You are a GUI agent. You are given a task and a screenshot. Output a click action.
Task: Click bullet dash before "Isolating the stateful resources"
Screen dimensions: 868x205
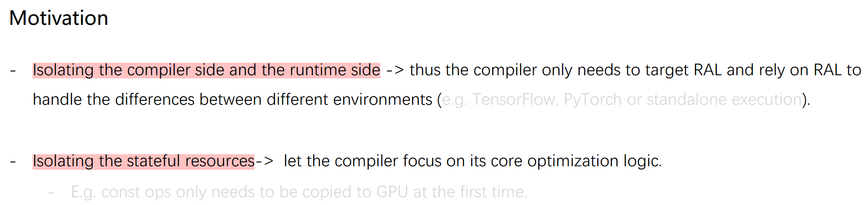13,162
